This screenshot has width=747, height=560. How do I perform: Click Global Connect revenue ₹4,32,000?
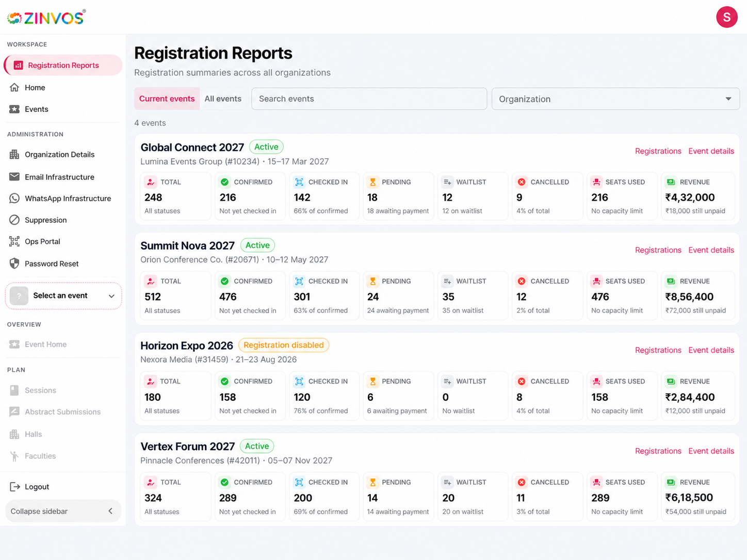(x=690, y=197)
